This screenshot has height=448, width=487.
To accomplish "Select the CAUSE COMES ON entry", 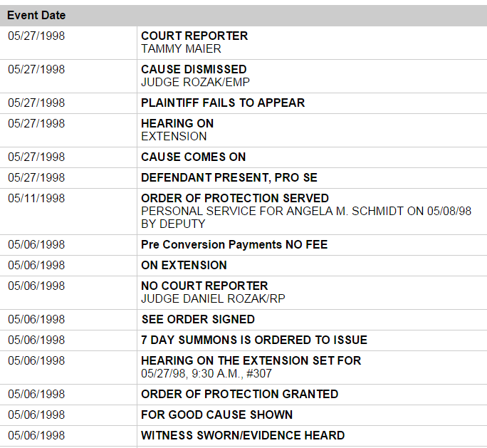I will 194,157.
